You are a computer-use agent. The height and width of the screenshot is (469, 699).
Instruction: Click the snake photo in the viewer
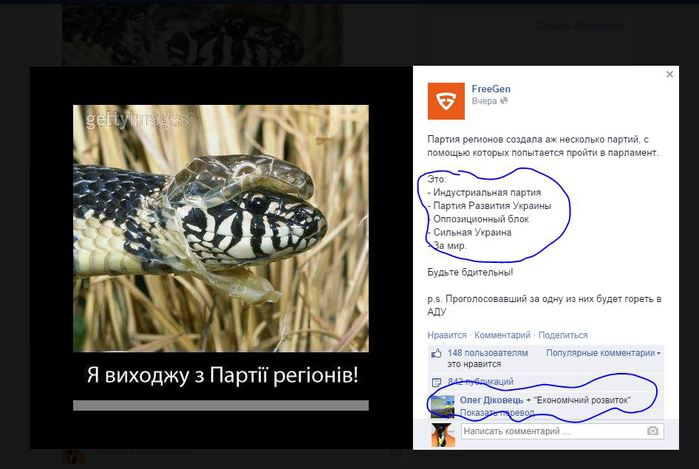221,228
